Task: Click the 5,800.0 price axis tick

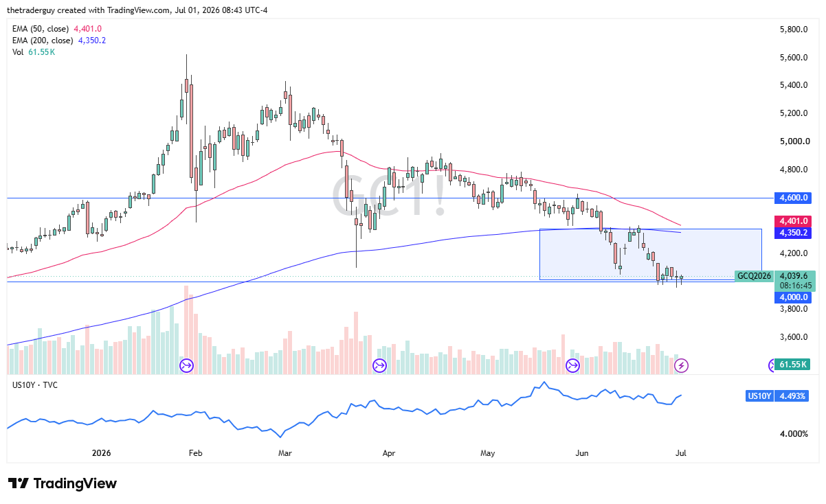Action: 793,30
